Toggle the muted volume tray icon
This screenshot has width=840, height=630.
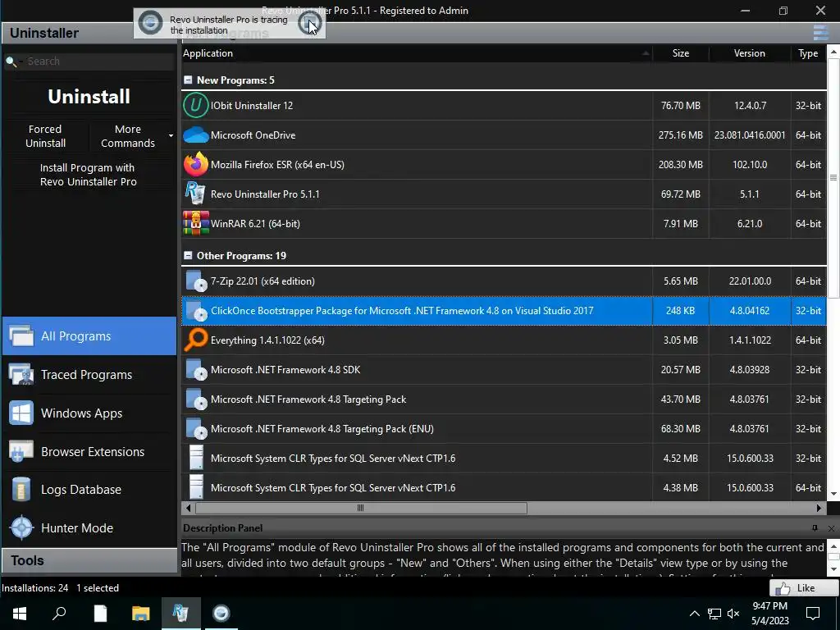click(x=734, y=614)
